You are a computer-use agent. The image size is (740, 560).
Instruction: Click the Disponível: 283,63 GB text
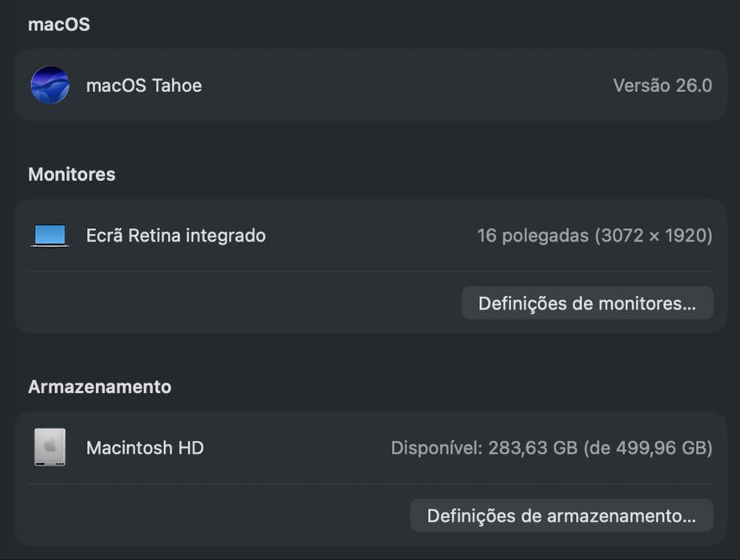pos(483,448)
